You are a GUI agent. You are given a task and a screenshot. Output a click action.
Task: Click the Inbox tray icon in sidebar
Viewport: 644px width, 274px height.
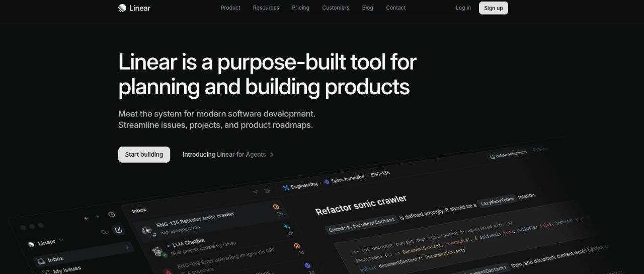click(40, 261)
